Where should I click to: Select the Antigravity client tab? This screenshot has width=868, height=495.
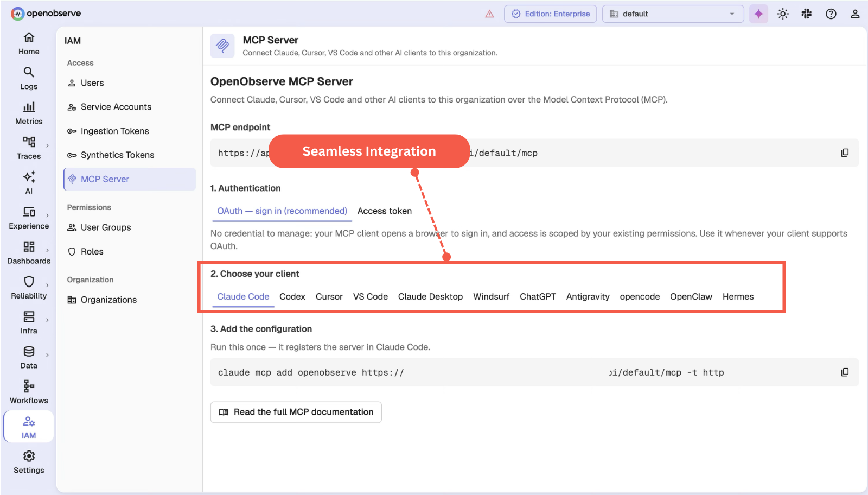588,297
